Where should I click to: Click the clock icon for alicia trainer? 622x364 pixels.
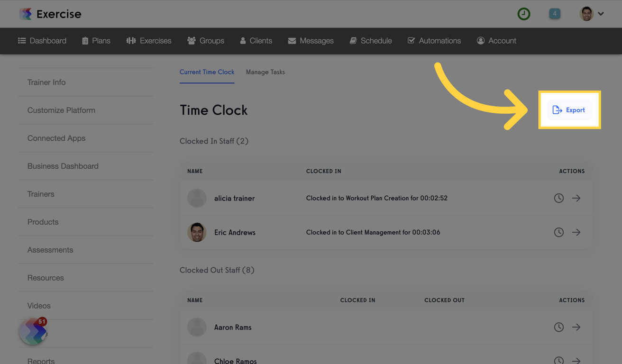coord(559,198)
